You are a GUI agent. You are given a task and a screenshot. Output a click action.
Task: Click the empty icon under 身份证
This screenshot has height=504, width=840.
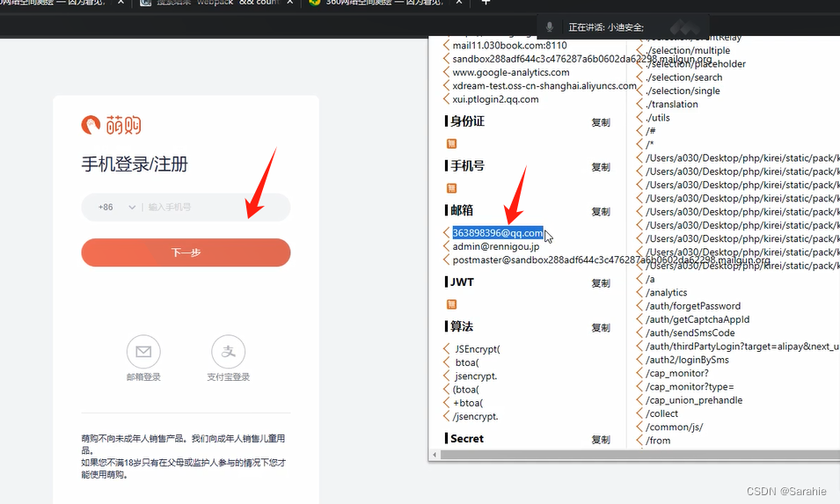[451, 143]
